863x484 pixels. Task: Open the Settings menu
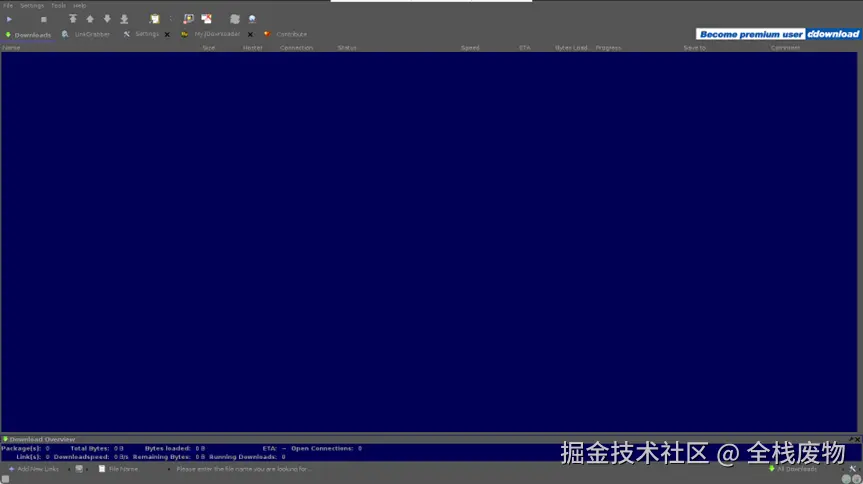click(x=32, y=6)
